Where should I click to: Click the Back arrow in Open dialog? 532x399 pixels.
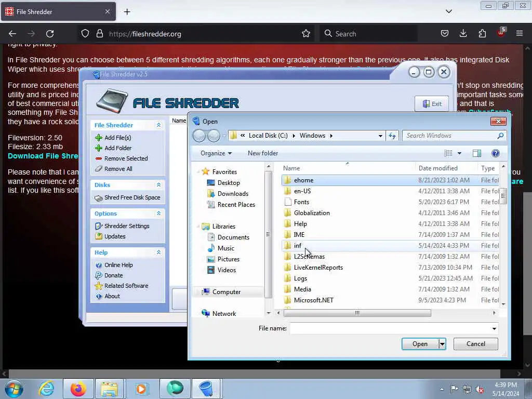pyautogui.click(x=199, y=136)
